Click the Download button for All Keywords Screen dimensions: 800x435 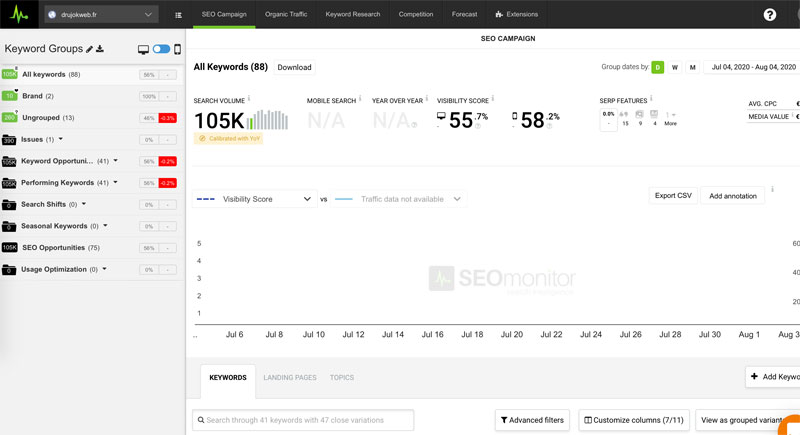tap(294, 67)
